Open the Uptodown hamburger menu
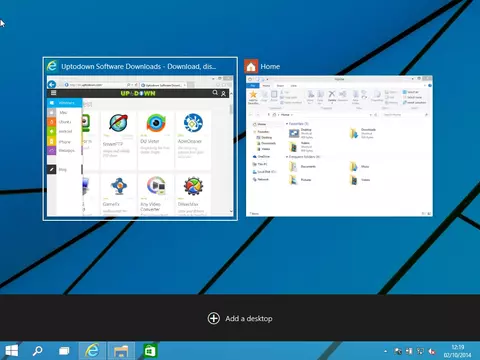 point(53,93)
